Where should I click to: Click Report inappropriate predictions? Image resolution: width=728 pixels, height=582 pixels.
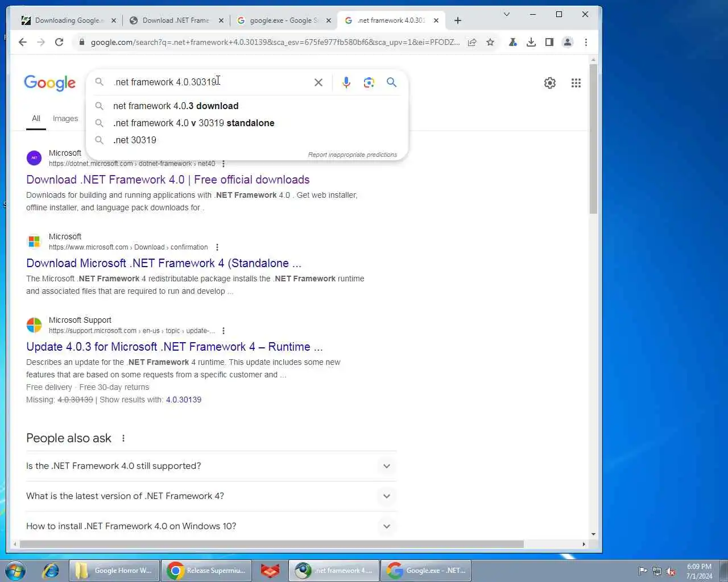[353, 155]
